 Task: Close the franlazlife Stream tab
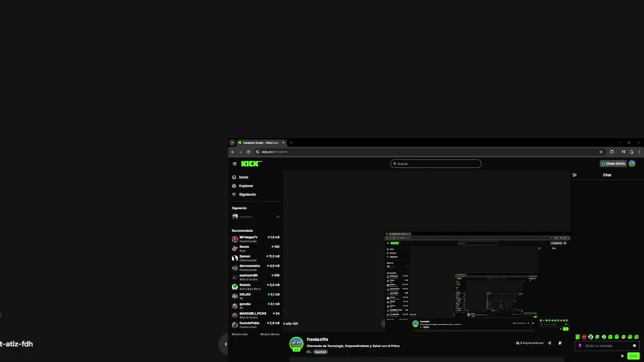click(x=283, y=143)
